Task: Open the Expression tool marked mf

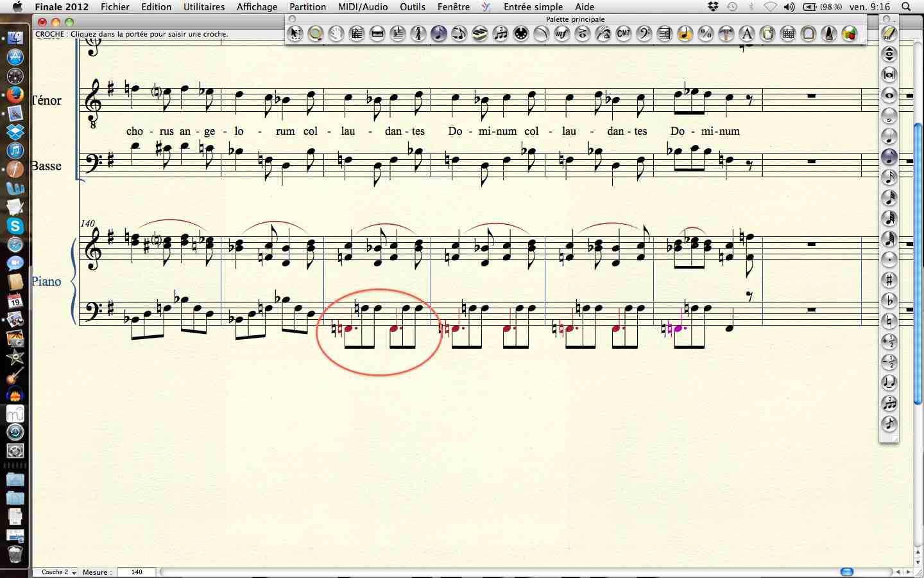Action: coord(561,33)
